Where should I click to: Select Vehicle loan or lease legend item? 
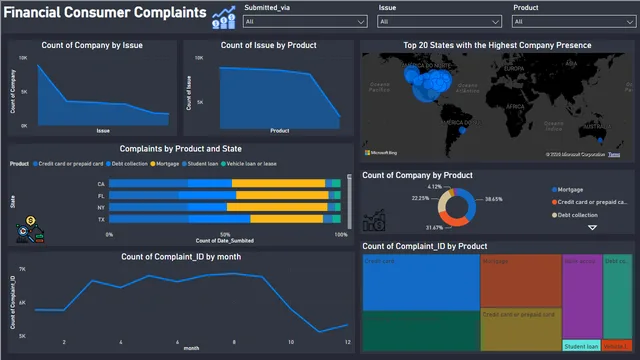click(249, 164)
